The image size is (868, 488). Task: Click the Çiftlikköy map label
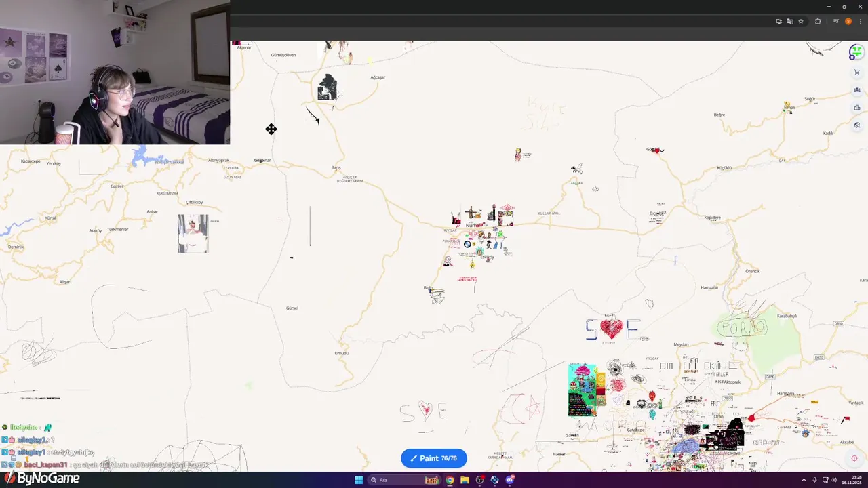click(x=194, y=202)
